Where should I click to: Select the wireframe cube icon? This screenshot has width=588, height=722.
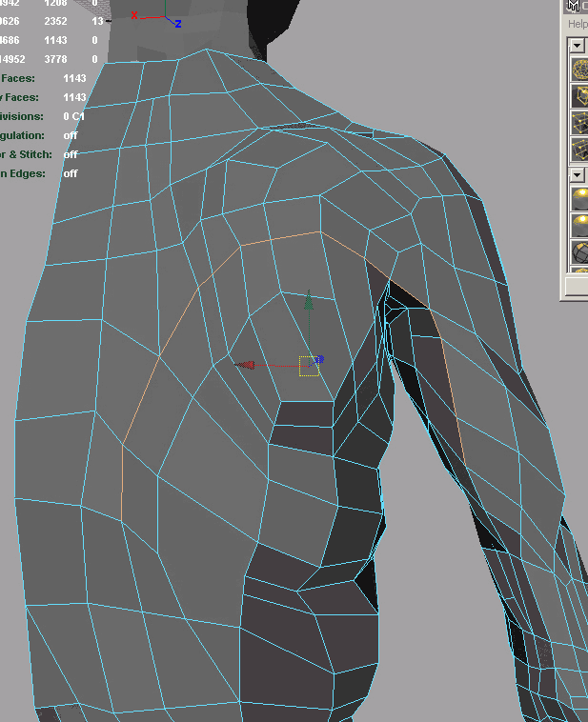pos(579,96)
